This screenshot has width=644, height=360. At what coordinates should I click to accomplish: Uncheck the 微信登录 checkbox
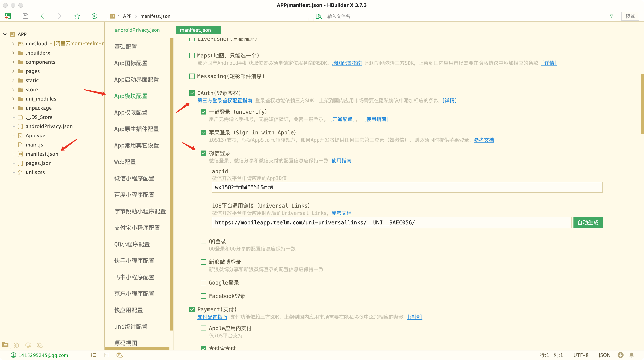pyautogui.click(x=204, y=153)
